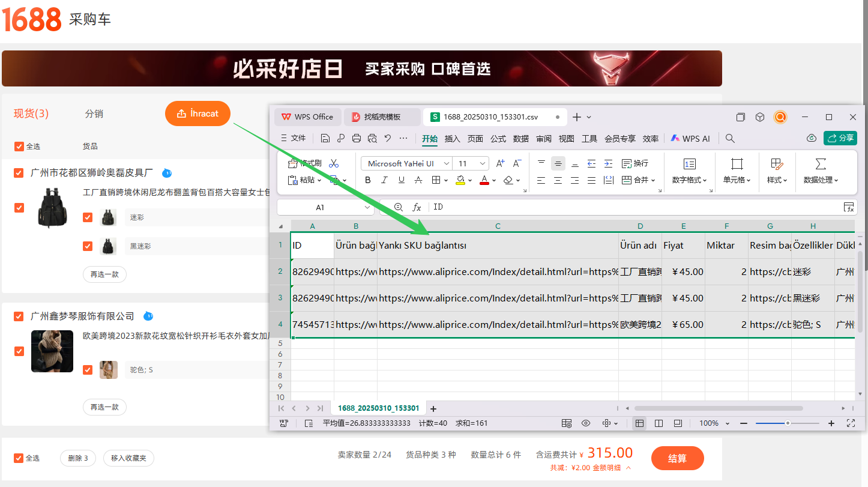Switch to the 找稻壳模板 tab
The width and height of the screenshot is (868, 487).
(382, 117)
